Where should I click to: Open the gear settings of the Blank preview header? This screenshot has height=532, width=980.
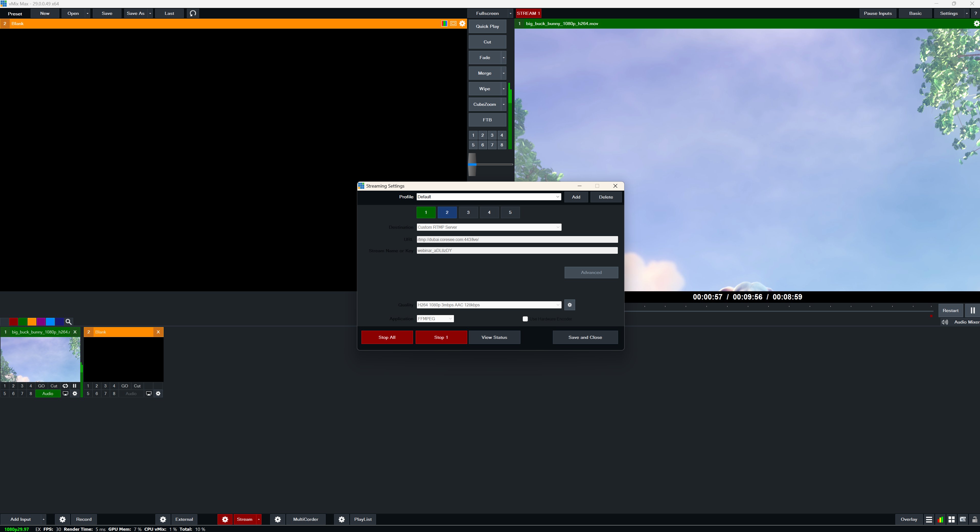(x=462, y=24)
